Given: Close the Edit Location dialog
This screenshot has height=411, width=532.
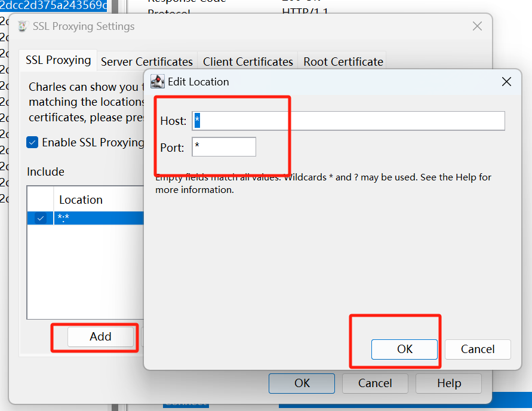Looking at the screenshot, I should [506, 81].
